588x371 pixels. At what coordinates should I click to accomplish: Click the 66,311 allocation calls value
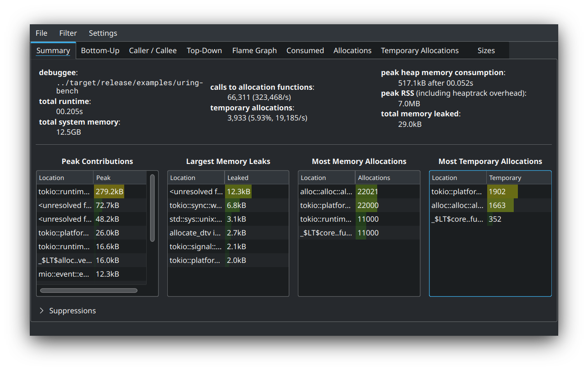pos(259,97)
